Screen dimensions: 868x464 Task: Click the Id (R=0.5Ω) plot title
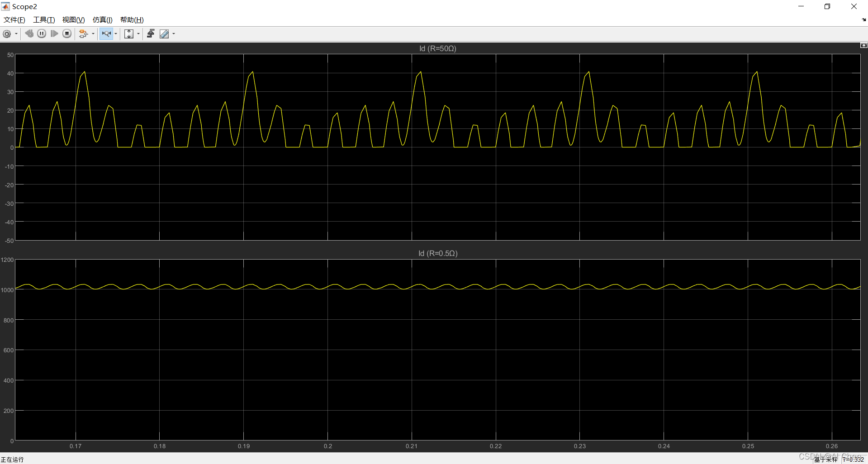click(x=438, y=253)
